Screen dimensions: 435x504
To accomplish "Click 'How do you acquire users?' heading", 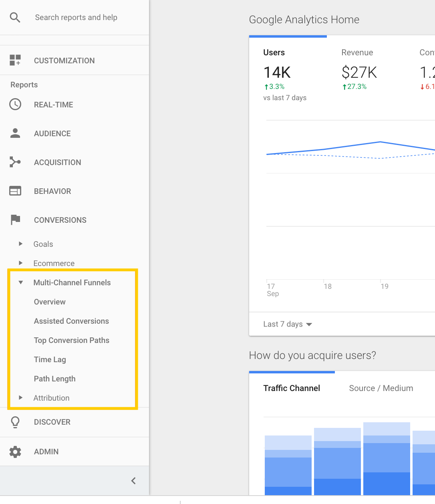I will [312, 355].
